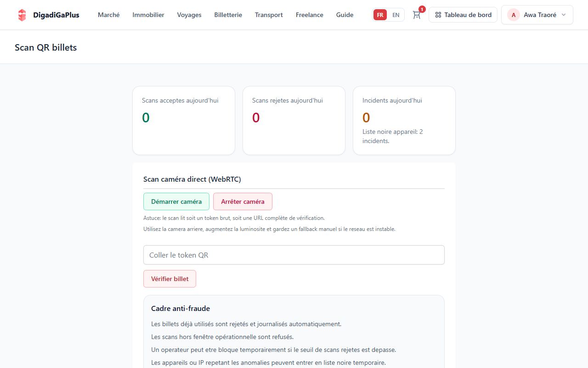Click the Cadre anti-fraude heading

click(181, 308)
